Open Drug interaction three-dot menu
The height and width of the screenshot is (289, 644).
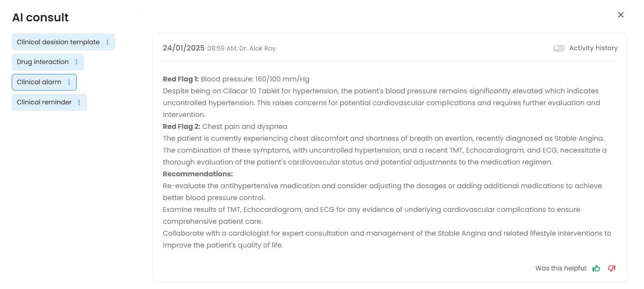coord(76,62)
